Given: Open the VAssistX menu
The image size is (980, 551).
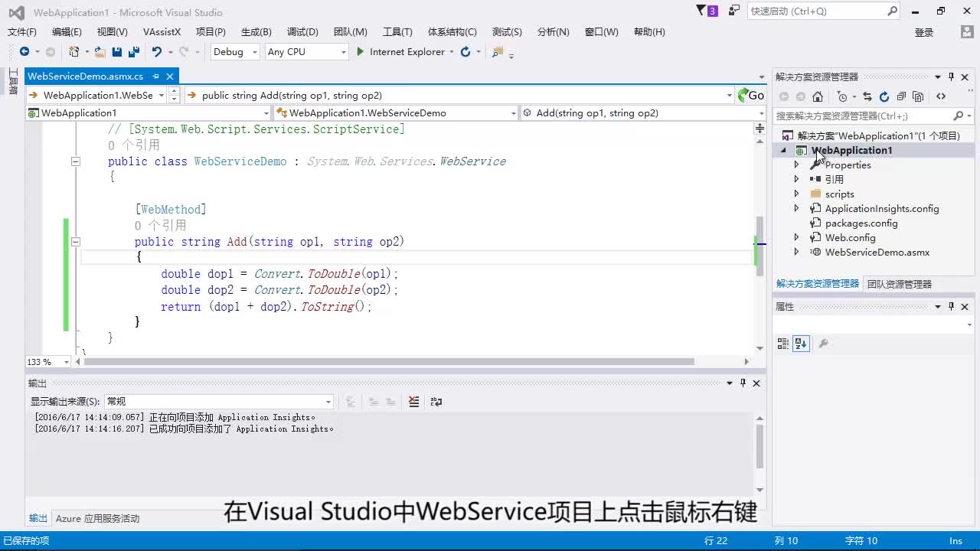Looking at the screenshot, I should (162, 31).
